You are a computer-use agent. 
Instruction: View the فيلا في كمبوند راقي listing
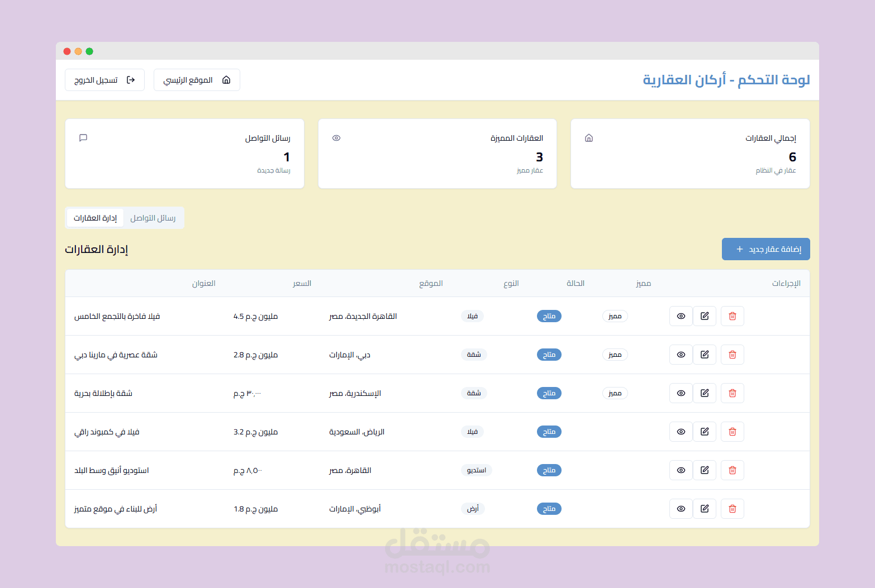tap(681, 432)
